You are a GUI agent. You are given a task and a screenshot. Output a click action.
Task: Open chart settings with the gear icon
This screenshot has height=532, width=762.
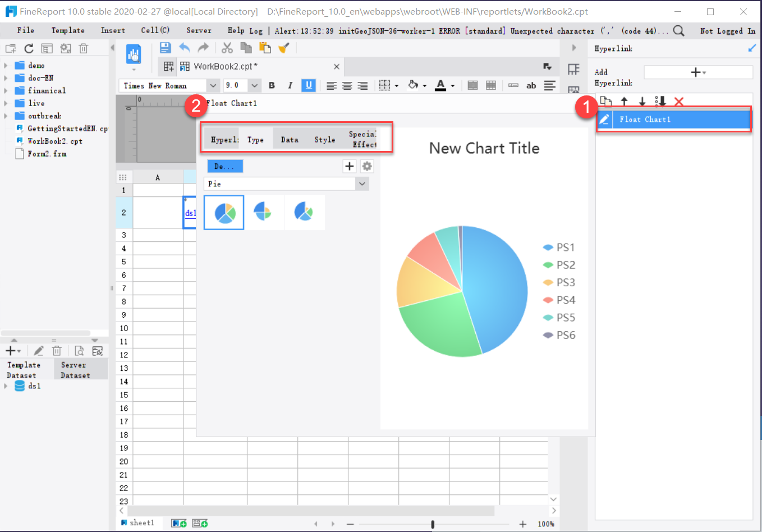[x=367, y=166]
